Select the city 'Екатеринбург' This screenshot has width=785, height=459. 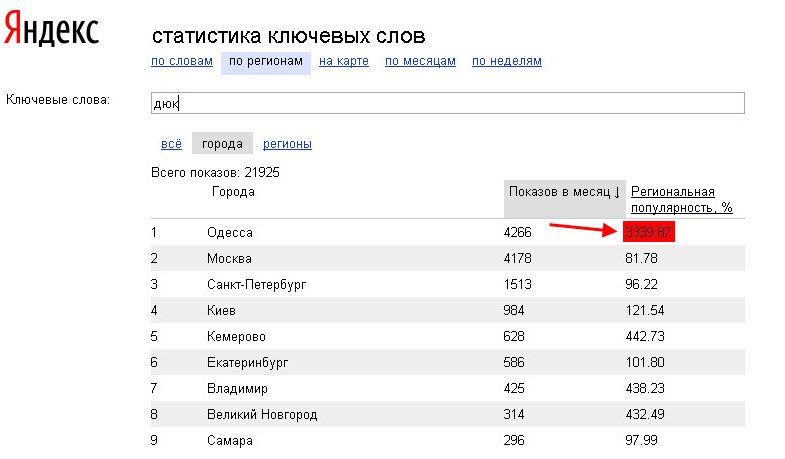tap(248, 363)
